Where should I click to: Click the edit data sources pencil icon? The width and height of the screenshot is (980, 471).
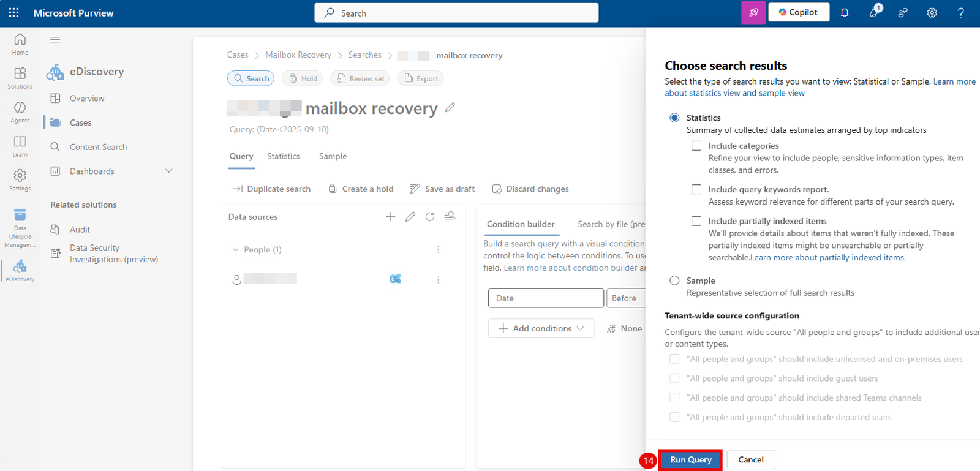tap(410, 217)
